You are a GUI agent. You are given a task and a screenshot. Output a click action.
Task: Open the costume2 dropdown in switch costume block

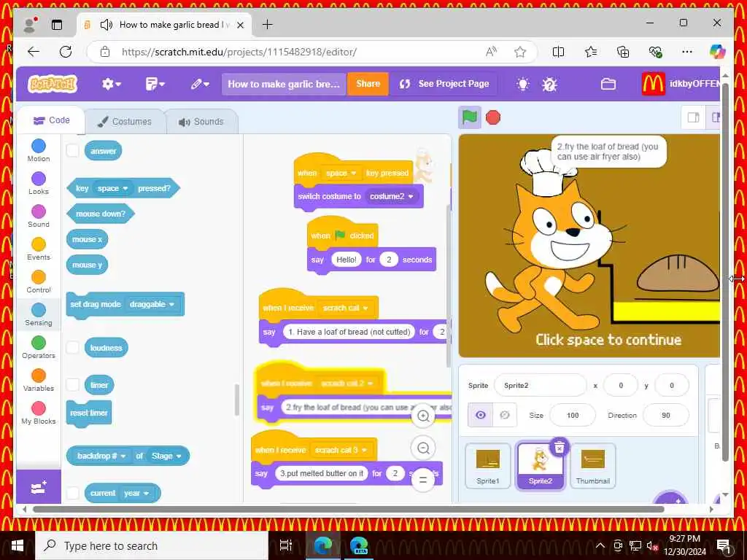(392, 196)
